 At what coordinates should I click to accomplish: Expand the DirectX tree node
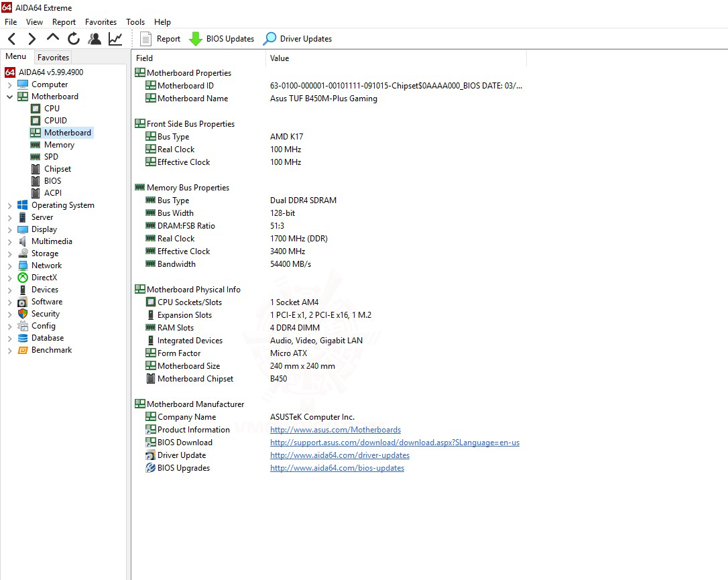click(x=10, y=278)
